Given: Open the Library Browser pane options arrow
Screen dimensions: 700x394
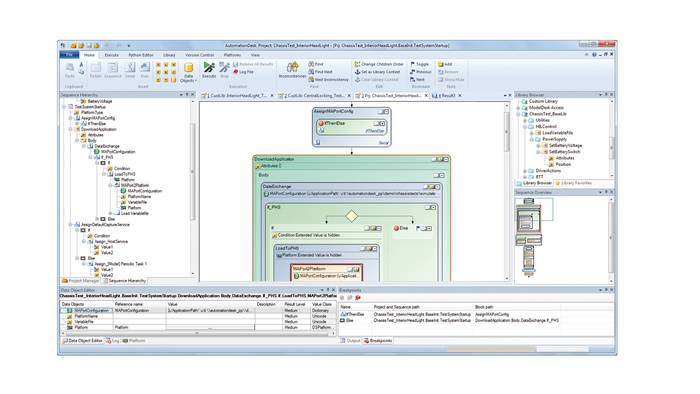Looking at the screenshot, I should 600,95.
